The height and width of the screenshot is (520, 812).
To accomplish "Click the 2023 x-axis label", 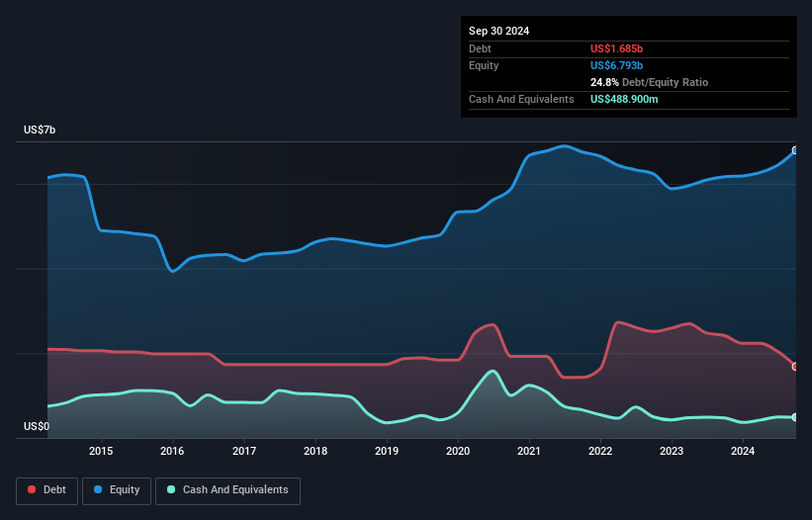I will click(x=672, y=451).
